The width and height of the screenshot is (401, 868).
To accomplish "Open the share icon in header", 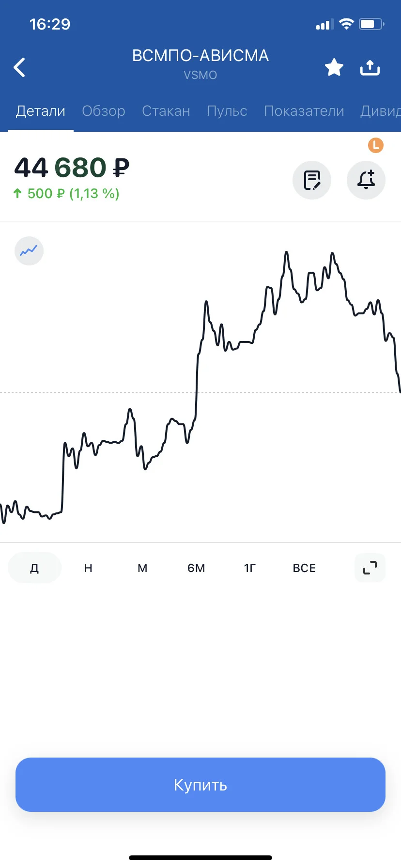I will tap(370, 67).
